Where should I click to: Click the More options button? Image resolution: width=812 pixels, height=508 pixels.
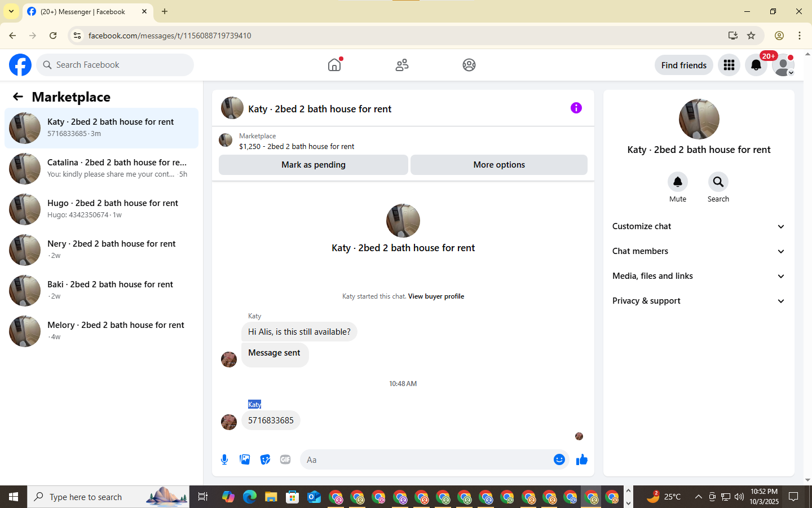pos(499,165)
